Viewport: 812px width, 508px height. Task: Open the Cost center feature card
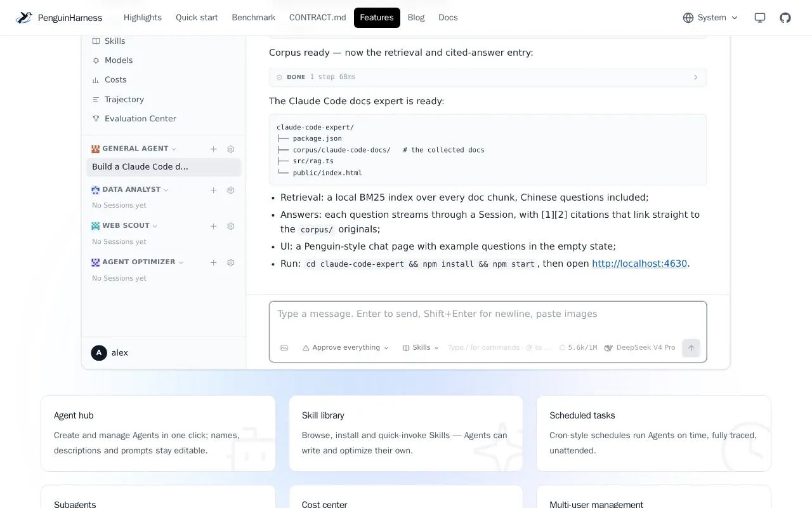coord(406,497)
